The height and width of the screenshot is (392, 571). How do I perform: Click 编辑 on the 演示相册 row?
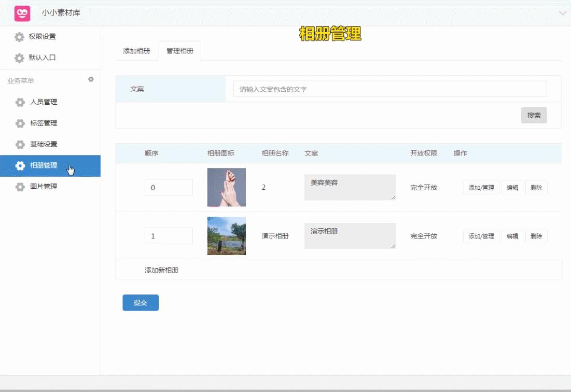(511, 236)
